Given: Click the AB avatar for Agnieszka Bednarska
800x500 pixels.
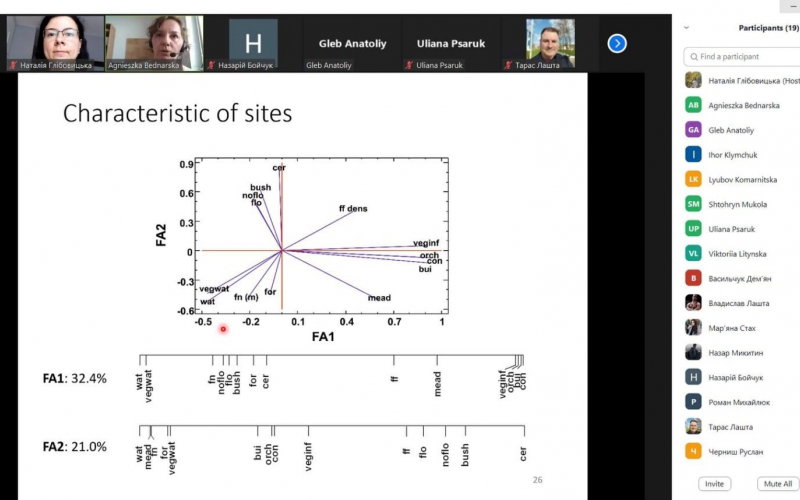Looking at the screenshot, I should (x=693, y=105).
